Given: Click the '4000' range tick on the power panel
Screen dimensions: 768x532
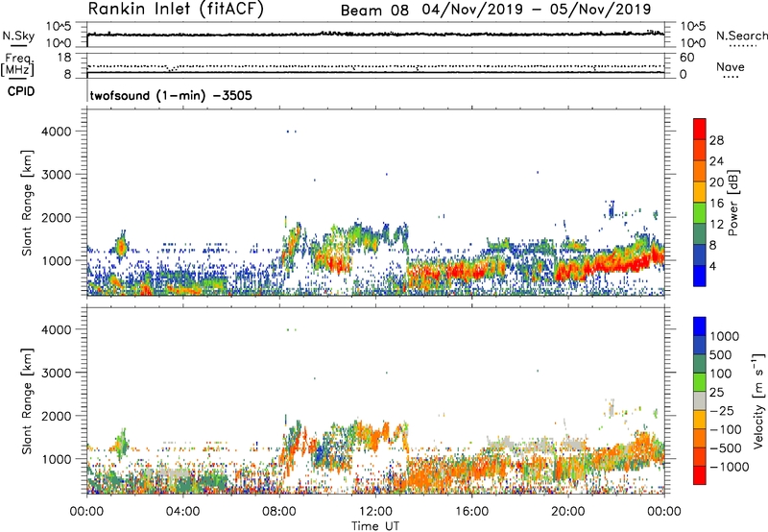Looking at the screenshot, I should [x=57, y=132].
